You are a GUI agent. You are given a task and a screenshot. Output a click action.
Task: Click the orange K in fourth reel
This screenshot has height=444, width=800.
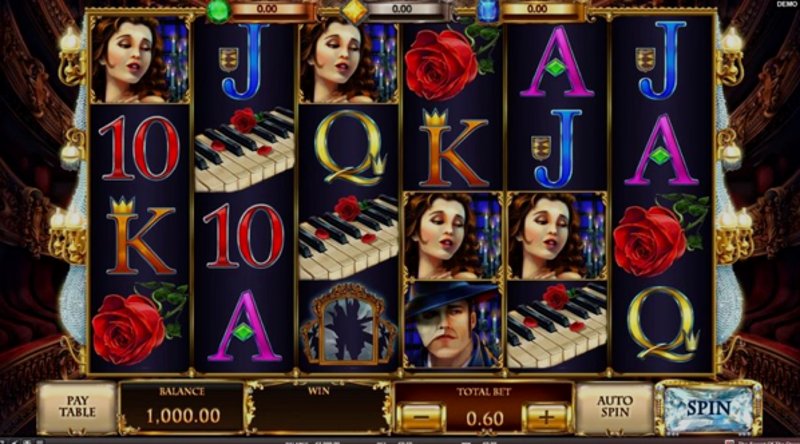click(452, 149)
